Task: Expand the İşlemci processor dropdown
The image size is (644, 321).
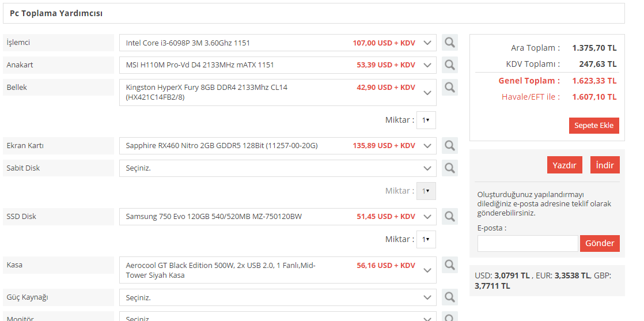Action: [427, 43]
